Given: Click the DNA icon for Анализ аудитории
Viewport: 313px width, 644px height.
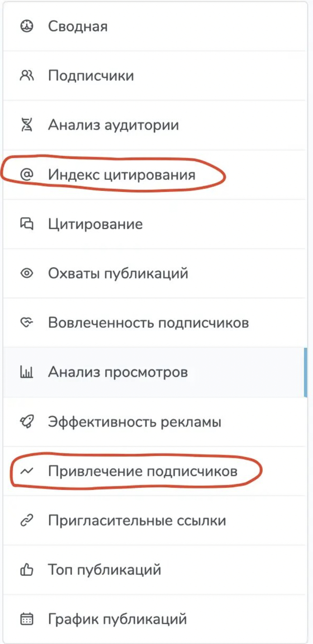Looking at the screenshot, I should 27,125.
